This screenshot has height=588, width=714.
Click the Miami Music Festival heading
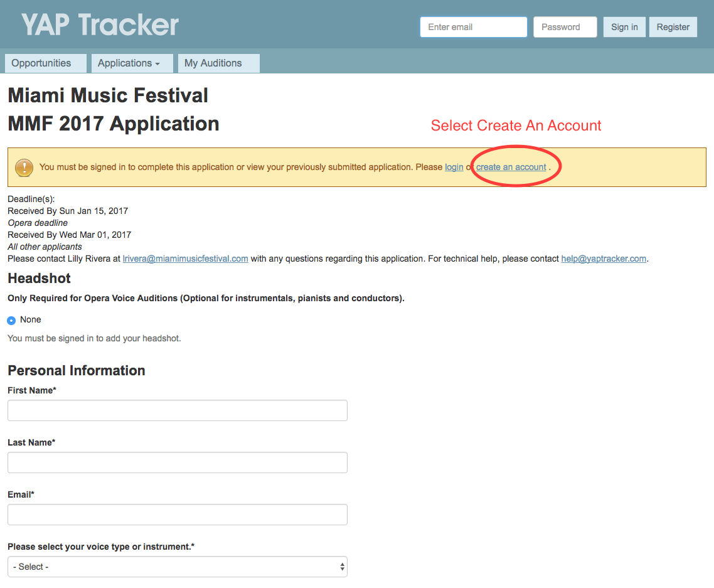(108, 95)
